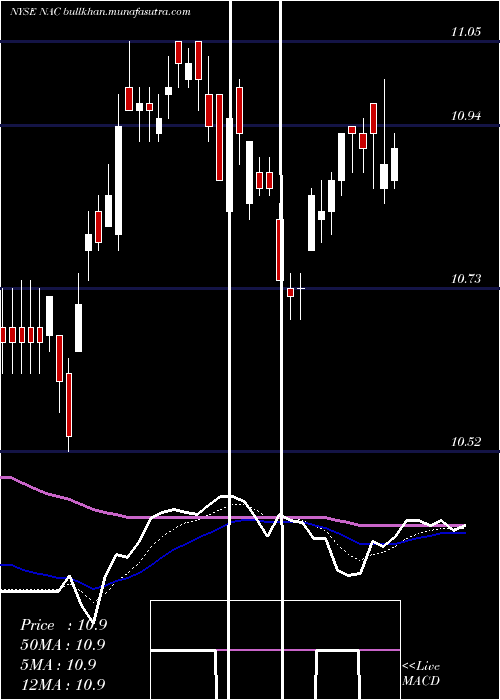The image size is (500, 700).
Task: Click the <<Live MACD label
Action: coord(421,674)
